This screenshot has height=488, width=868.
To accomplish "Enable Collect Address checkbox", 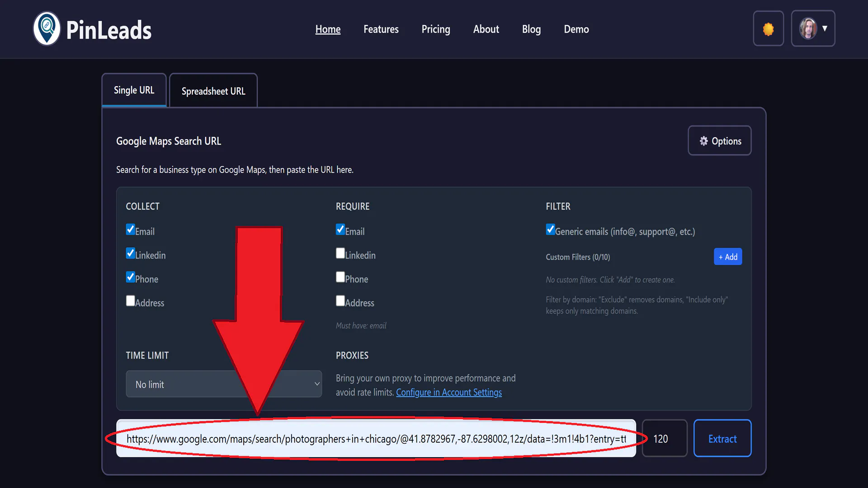I will click(131, 301).
